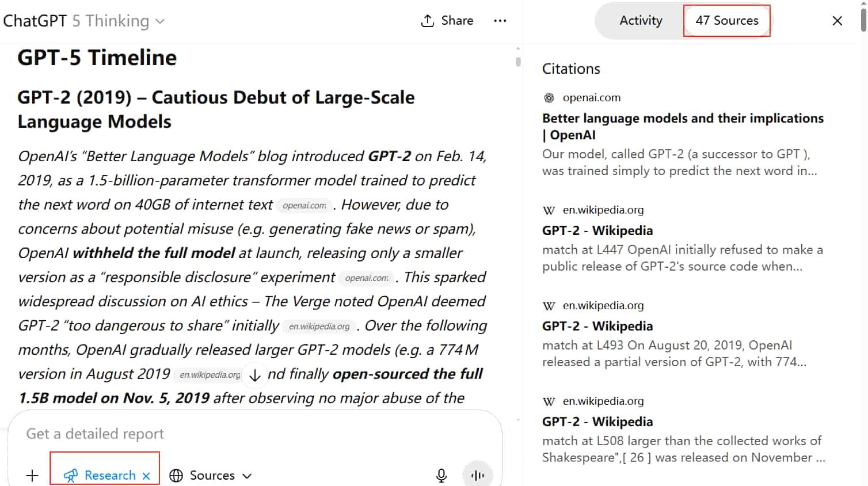
Task: Open the GPT-2 Wikipedia citation matching L447
Action: [x=597, y=230]
